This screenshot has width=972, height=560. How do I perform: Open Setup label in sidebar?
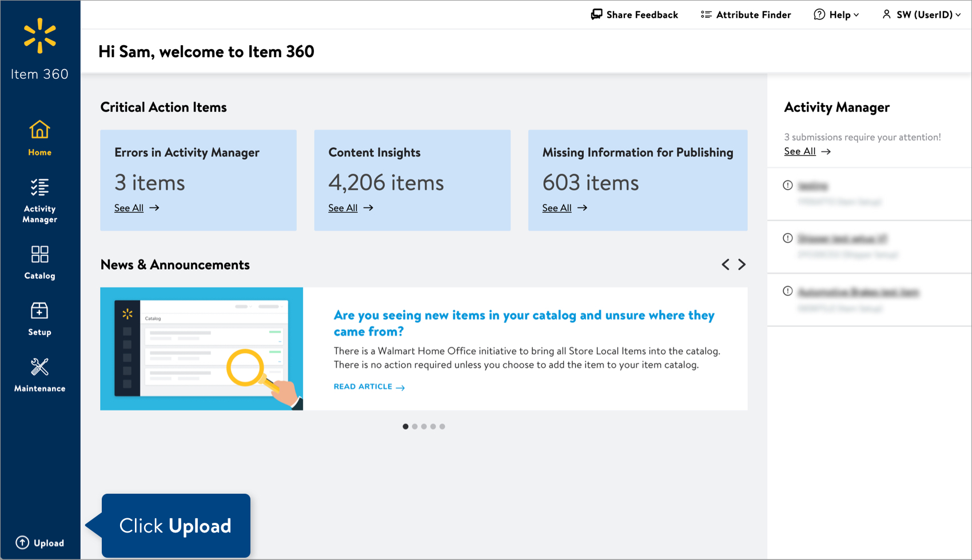39,332
